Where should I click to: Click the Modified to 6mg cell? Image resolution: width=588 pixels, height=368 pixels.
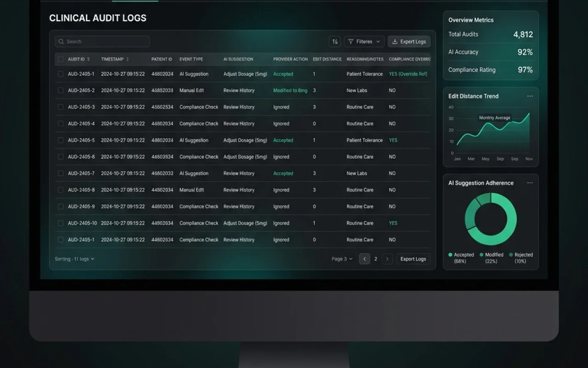pyautogui.click(x=290, y=91)
